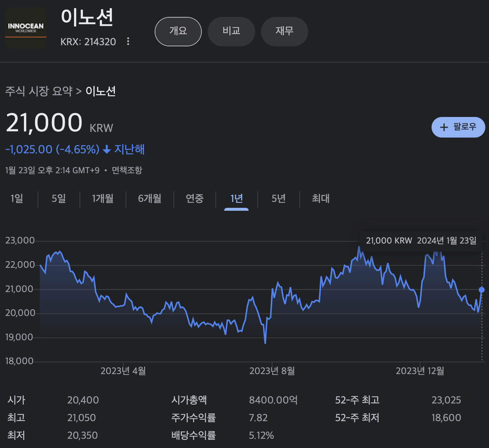The width and height of the screenshot is (489, 448).
Task: Click the 최저 value 20,350
Action: (x=82, y=435)
